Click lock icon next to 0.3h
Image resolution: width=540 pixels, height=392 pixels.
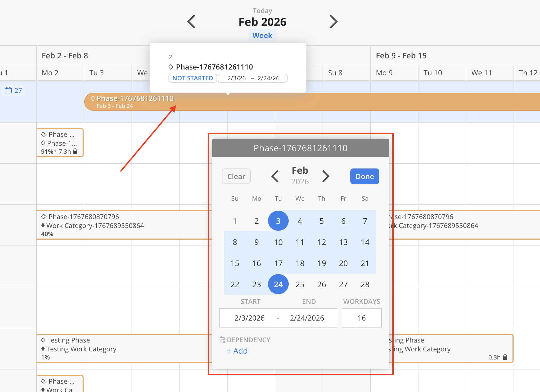[x=505, y=357]
